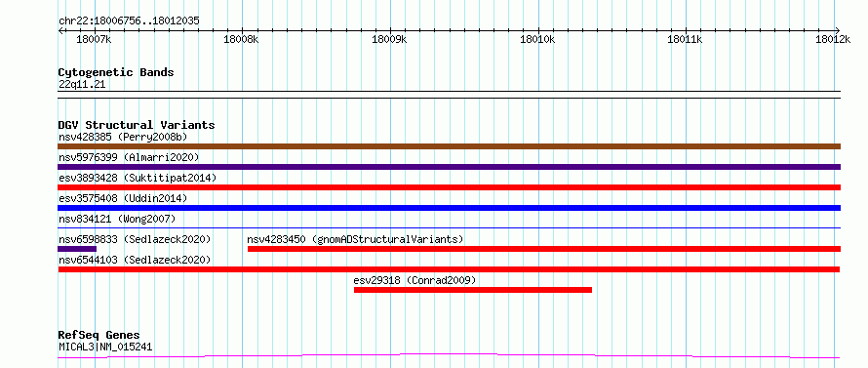Click the red nsv6544103 variant bar
This screenshot has width=868, height=368.
[x=449, y=269]
